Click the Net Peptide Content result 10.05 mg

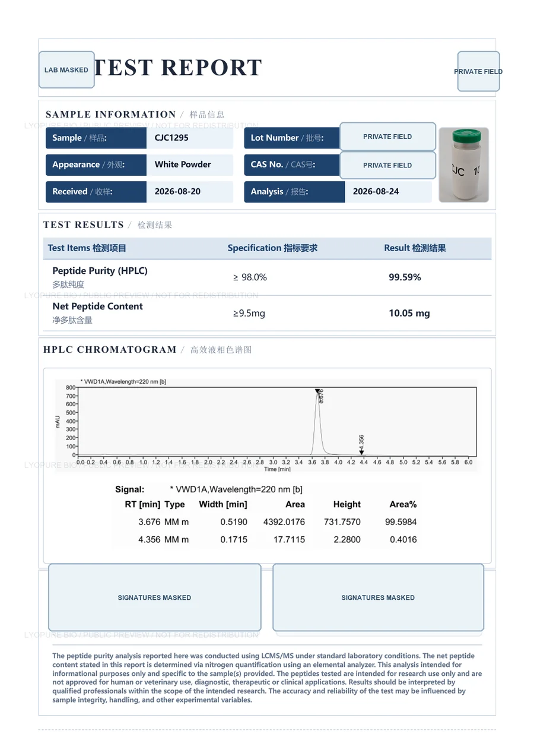pyautogui.click(x=409, y=313)
